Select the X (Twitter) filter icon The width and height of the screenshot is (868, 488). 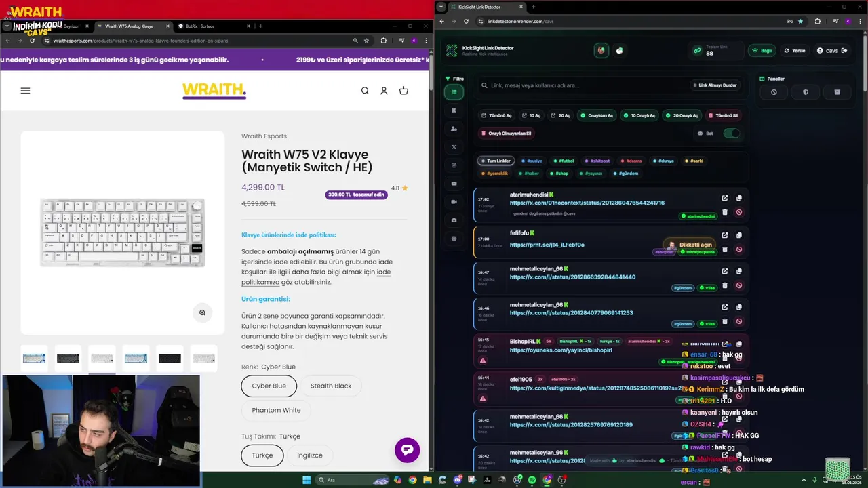(x=454, y=147)
